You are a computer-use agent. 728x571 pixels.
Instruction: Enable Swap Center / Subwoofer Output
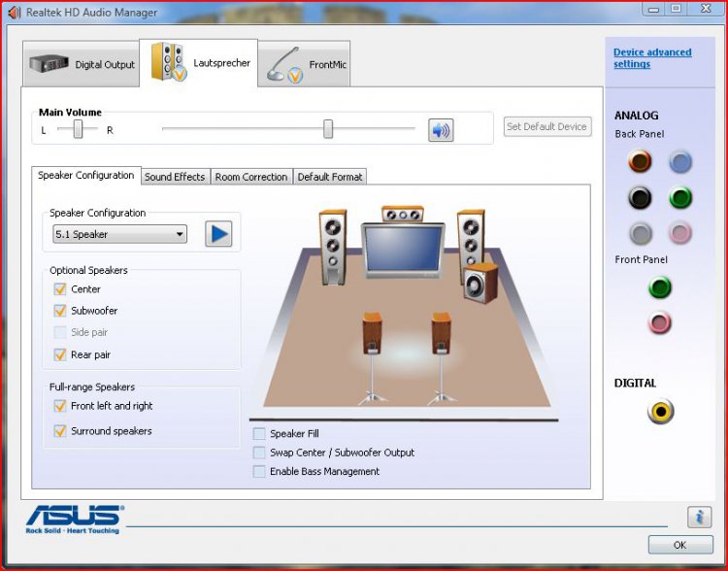[x=259, y=453]
